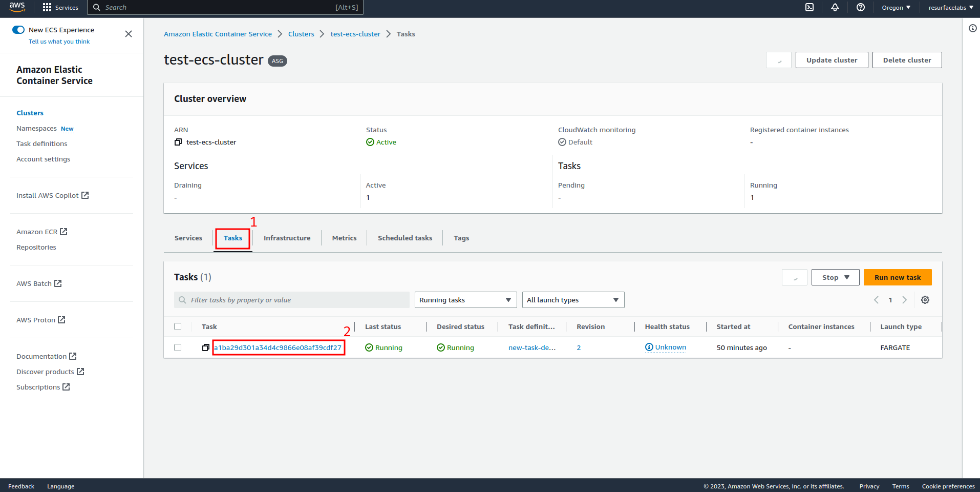This screenshot has height=492, width=980.
Task: Click revision 2 link
Action: (x=579, y=347)
